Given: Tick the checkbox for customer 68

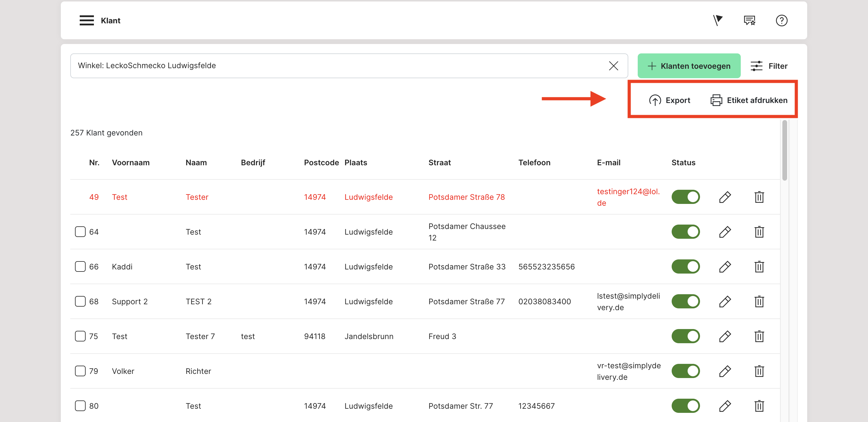Looking at the screenshot, I should click(80, 301).
